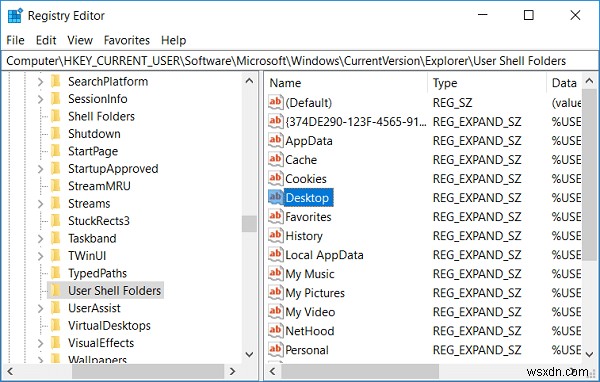Screen dimensions: 600x382
Task: Expand the SessionInfo key
Action: pos(40,99)
